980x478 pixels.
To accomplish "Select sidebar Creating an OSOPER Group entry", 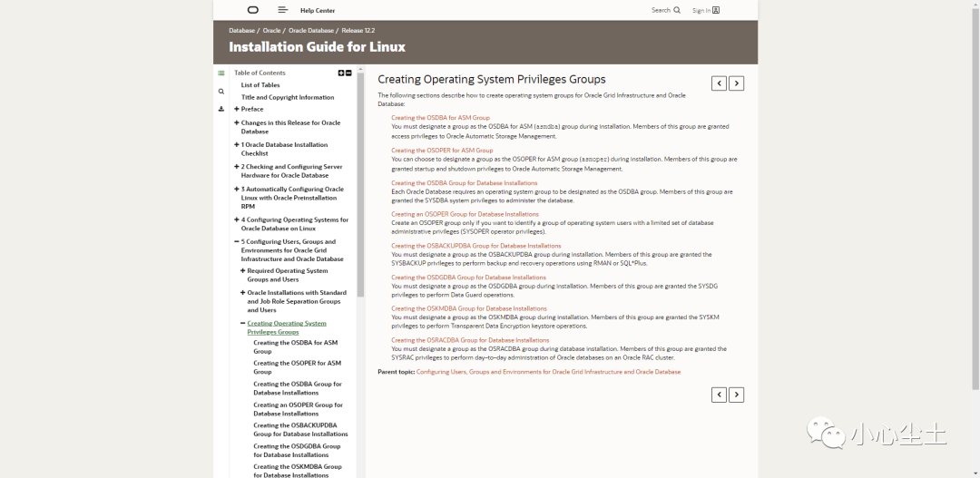I will [299, 409].
